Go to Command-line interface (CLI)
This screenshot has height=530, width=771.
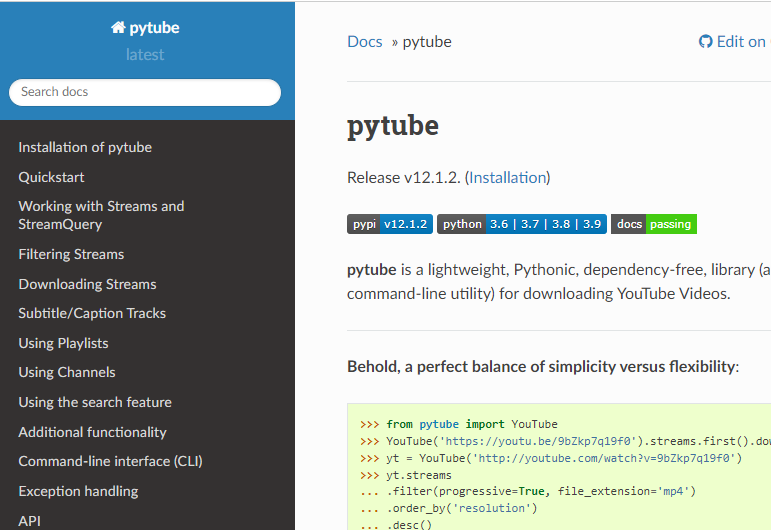(x=111, y=461)
